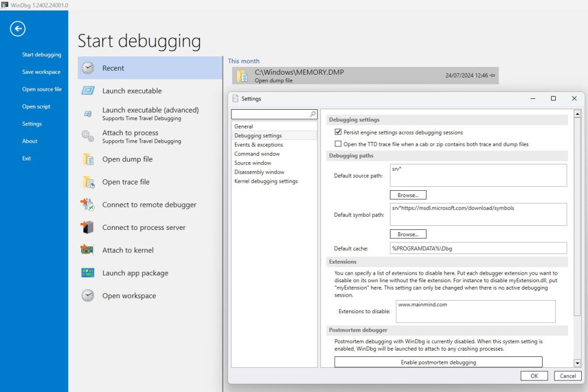The width and height of the screenshot is (588, 392).
Task: Click the Default symbol path text box
Action: pyautogui.click(x=478, y=214)
